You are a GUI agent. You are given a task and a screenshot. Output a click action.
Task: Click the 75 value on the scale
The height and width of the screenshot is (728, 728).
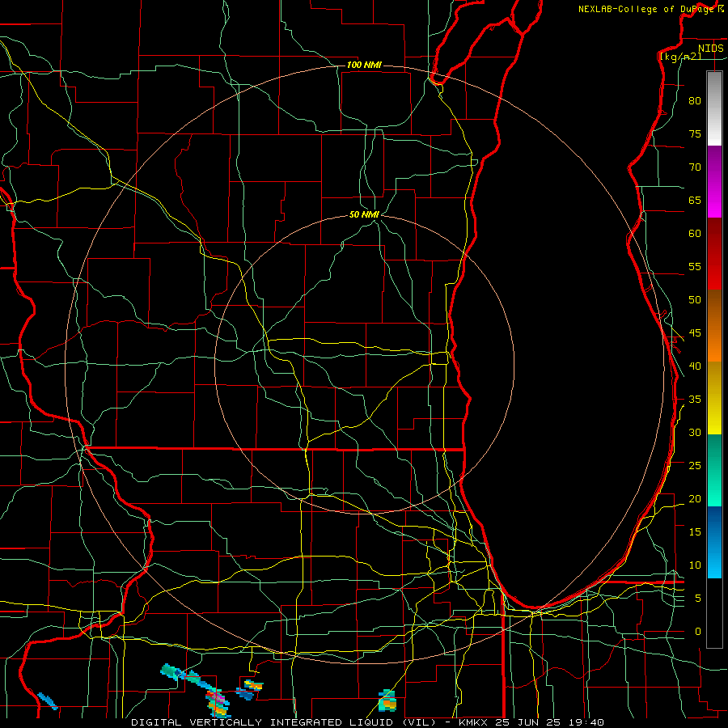tap(695, 133)
